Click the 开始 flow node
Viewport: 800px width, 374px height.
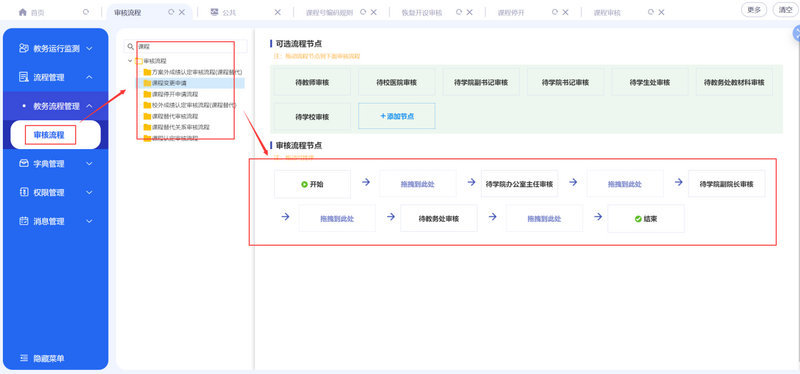click(x=312, y=184)
